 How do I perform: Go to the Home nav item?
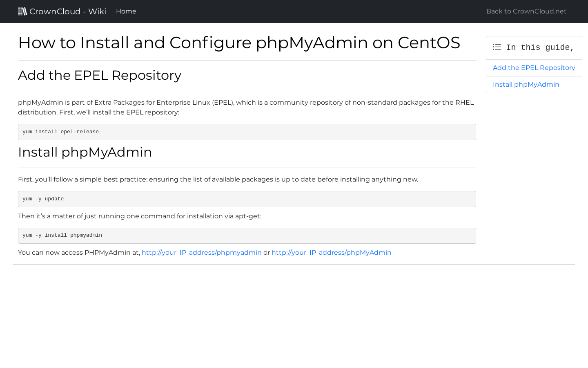coord(126,11)
